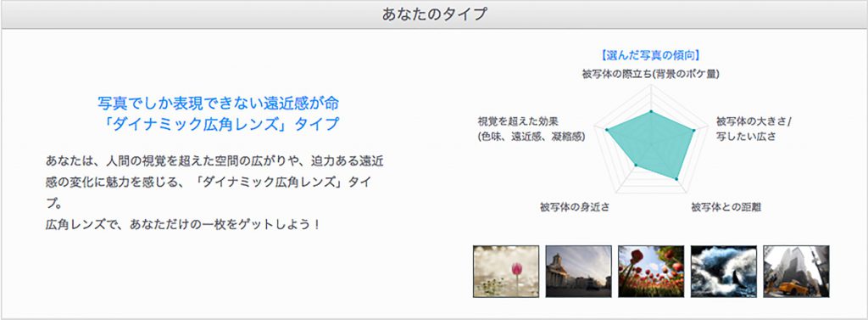This screenshot has height=320, width=868.
Task: Click the 被写体の大きさ/写したい広さ axis label
Action: pyautogui.click(x=754, y=129)
